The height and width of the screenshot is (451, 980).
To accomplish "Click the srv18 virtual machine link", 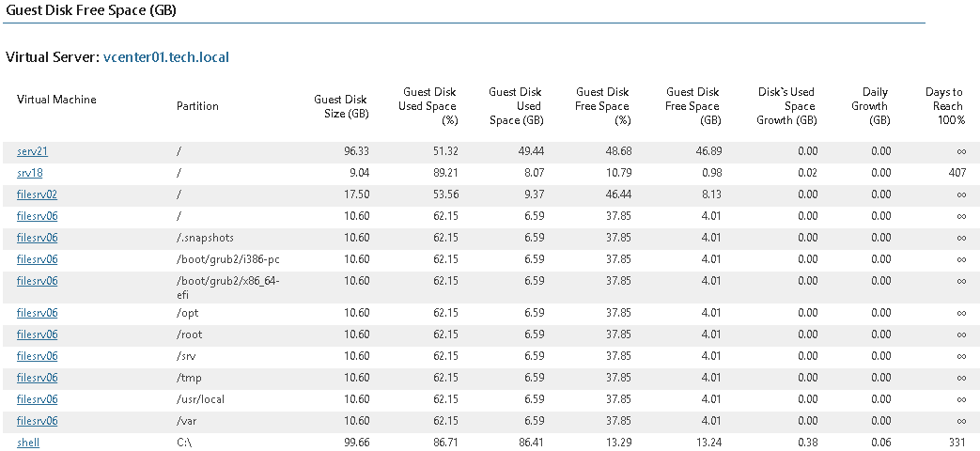I will tap(30, 173).
